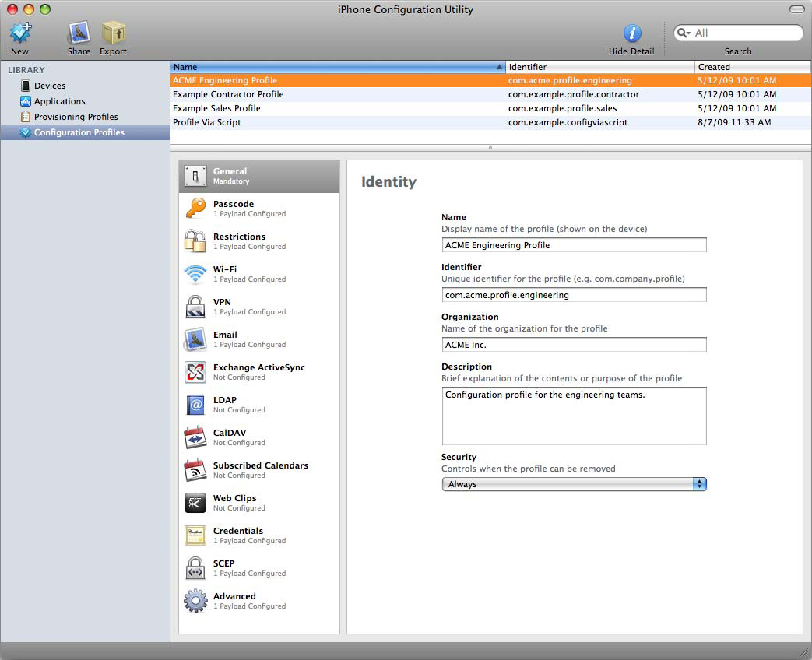Click the profile Name input field
The height and width of the screenshot is (660, 812).
pos(574,245)
